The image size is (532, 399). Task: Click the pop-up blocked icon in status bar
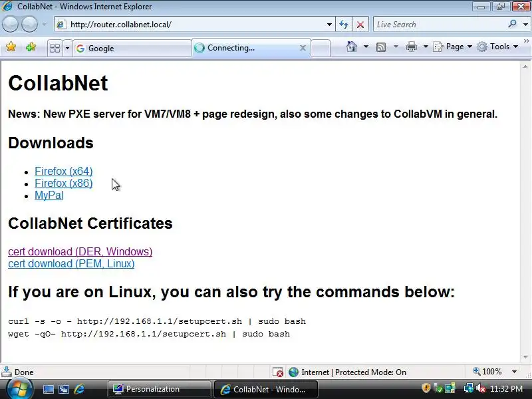tap(277, 372)
